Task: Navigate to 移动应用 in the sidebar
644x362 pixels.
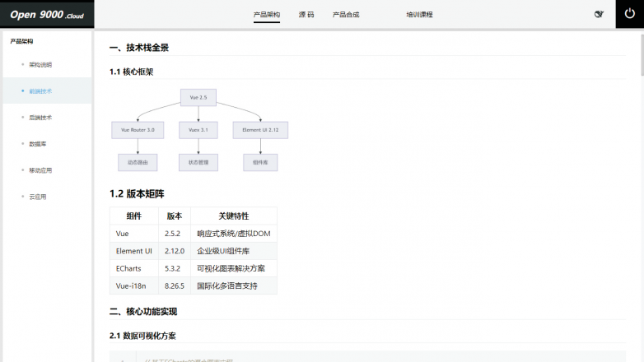Action: coord(40,169)
